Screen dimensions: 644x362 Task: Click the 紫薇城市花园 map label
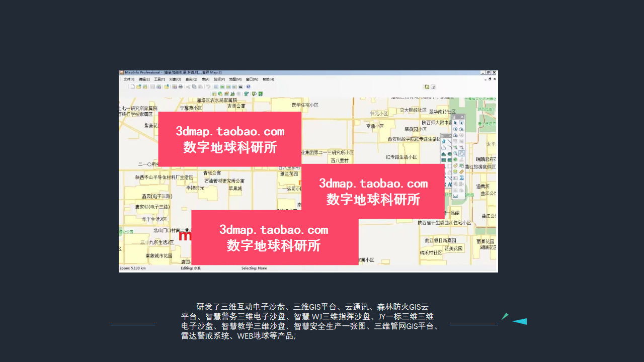click(159, 256)
